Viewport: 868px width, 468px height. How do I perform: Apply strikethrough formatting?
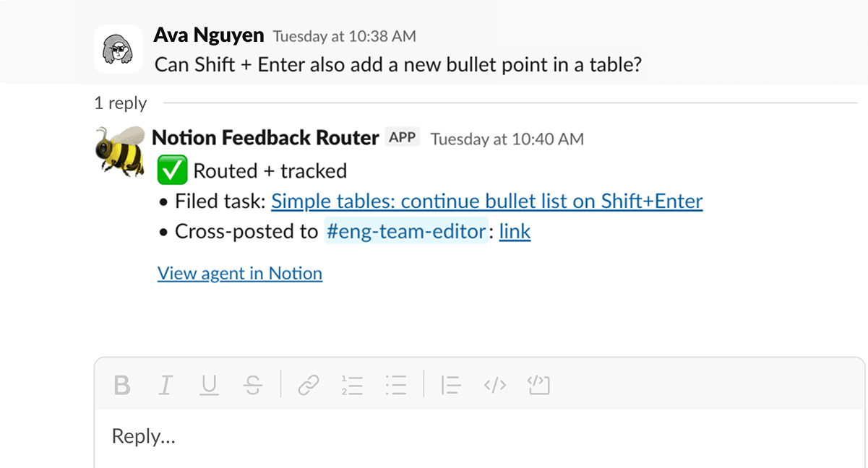tap(254, 386)
